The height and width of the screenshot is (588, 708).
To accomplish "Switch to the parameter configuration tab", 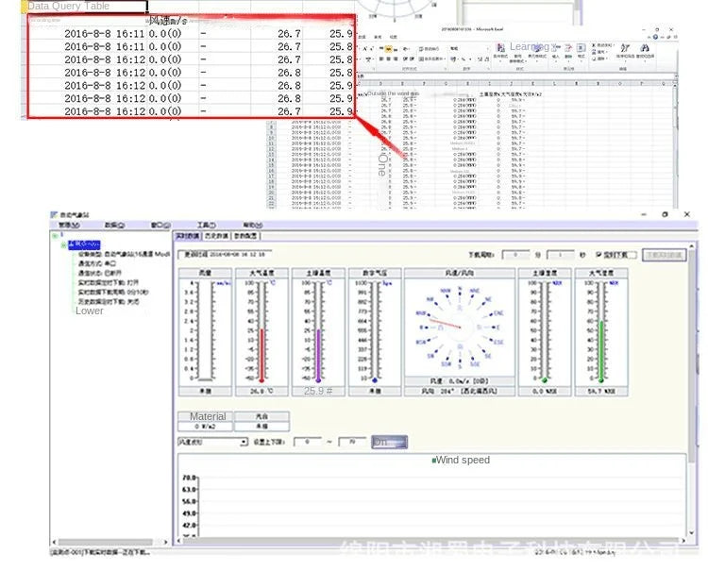I will 245,236.
